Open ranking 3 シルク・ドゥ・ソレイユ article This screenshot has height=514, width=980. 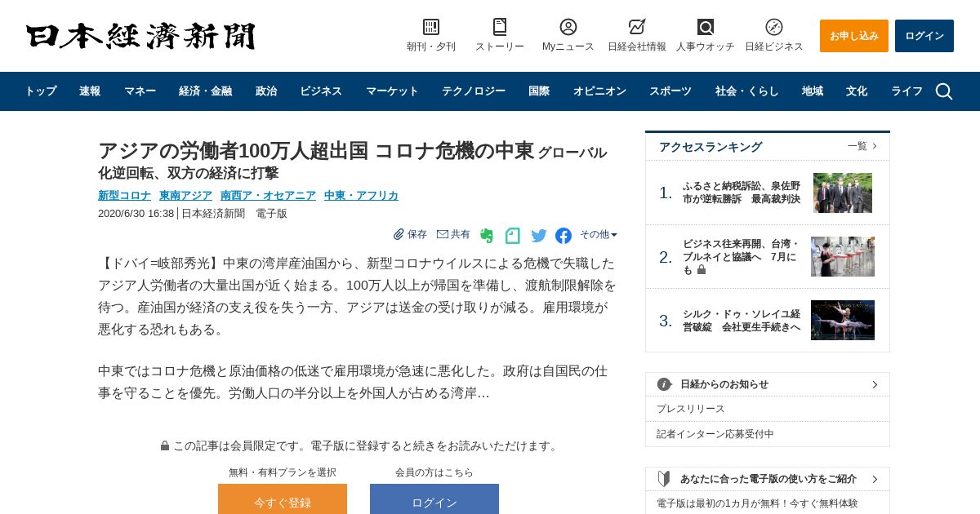click(x=742, y=320)
